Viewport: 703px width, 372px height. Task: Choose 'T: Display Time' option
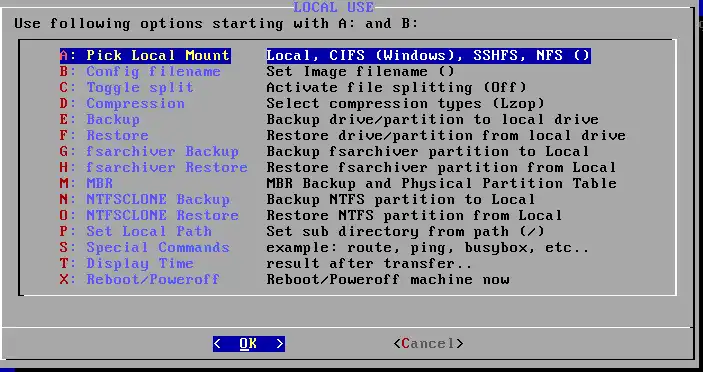(x=127, y=264)
